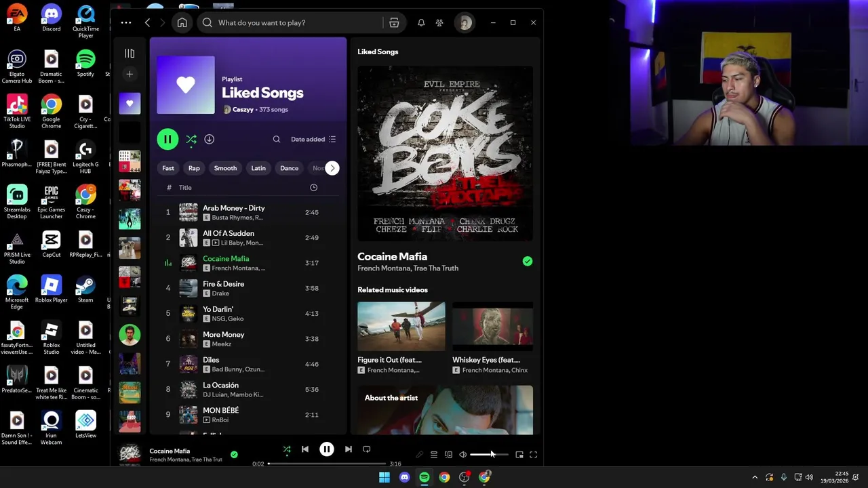Open the Browse icon in search bar
The height and width of the screenshot is (488, 868).
(x=394, y=22)
